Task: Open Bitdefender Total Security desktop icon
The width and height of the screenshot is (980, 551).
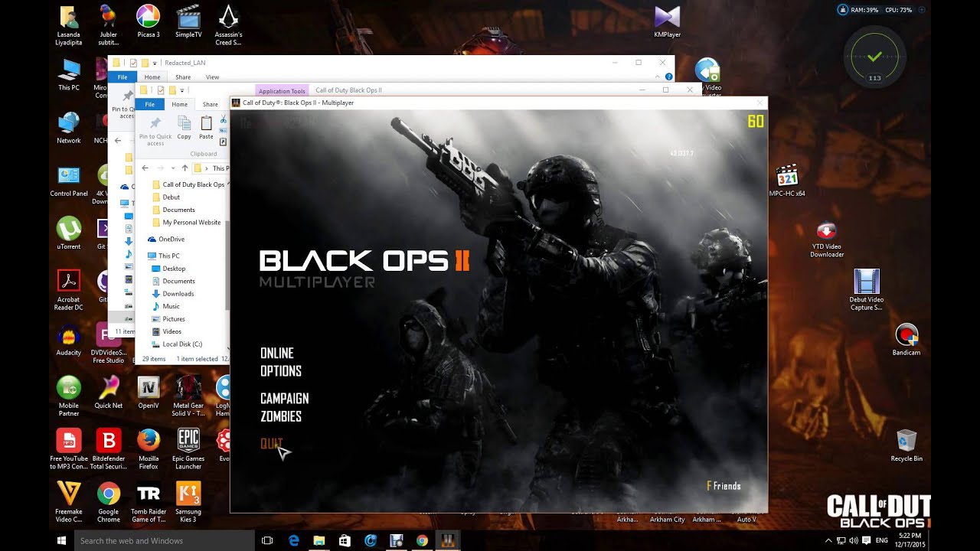Action: point(109,448)
